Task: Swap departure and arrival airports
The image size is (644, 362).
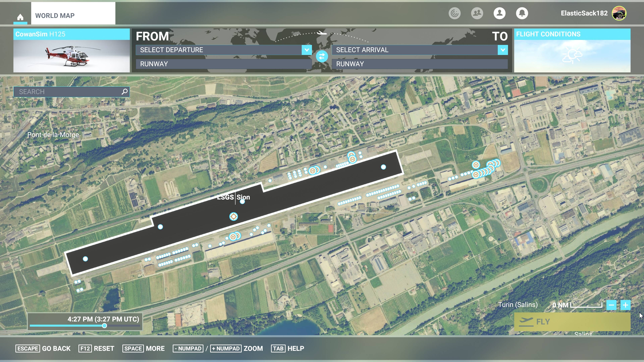Action: pyautogui.click(x=322, y=56)
